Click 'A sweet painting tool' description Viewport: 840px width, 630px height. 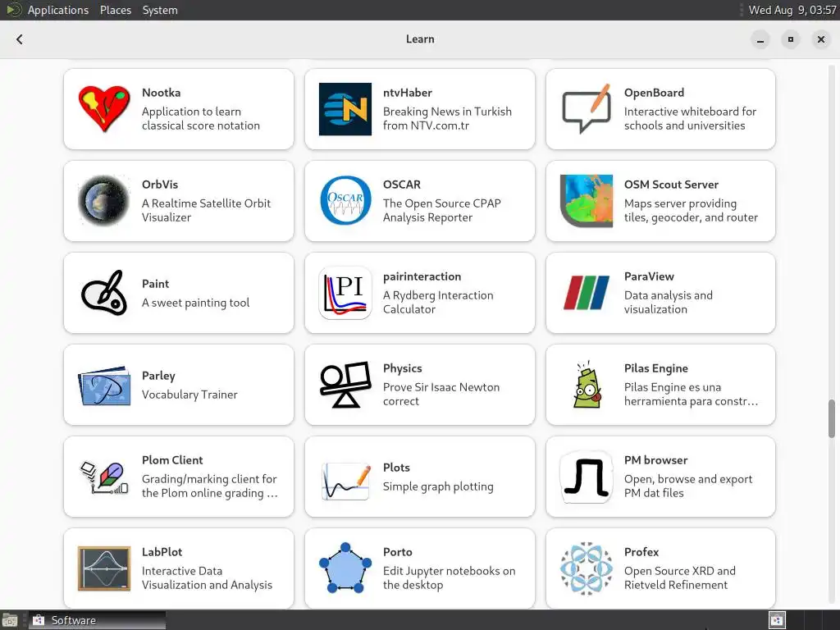coord(195,303)
